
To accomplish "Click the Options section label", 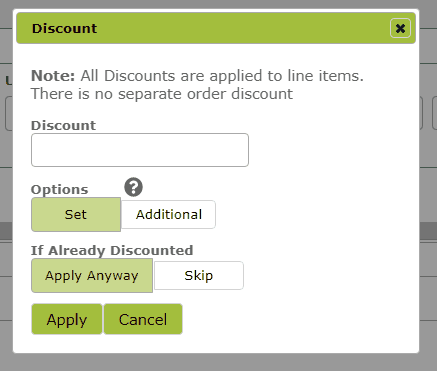I will click(x=60, y=189).
